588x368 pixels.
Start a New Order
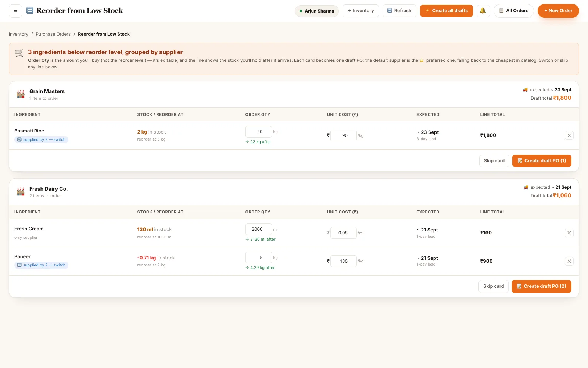tap(558, 11)
